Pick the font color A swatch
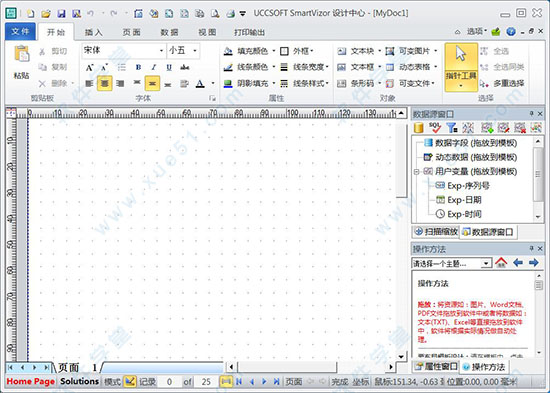550x393 pixels. pyautogui.click(x=200, y=84)
